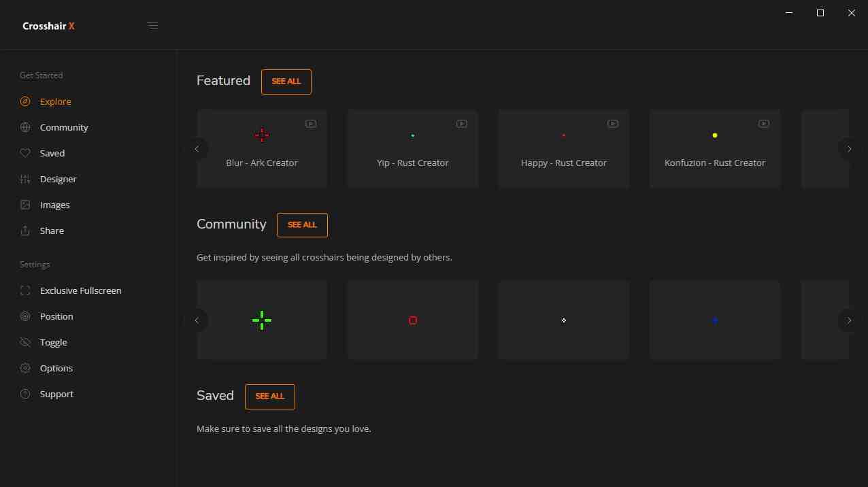Collapse the sidebar with hamburger menu
Viewport: 868px width, 487px height.
click(153, 26)
